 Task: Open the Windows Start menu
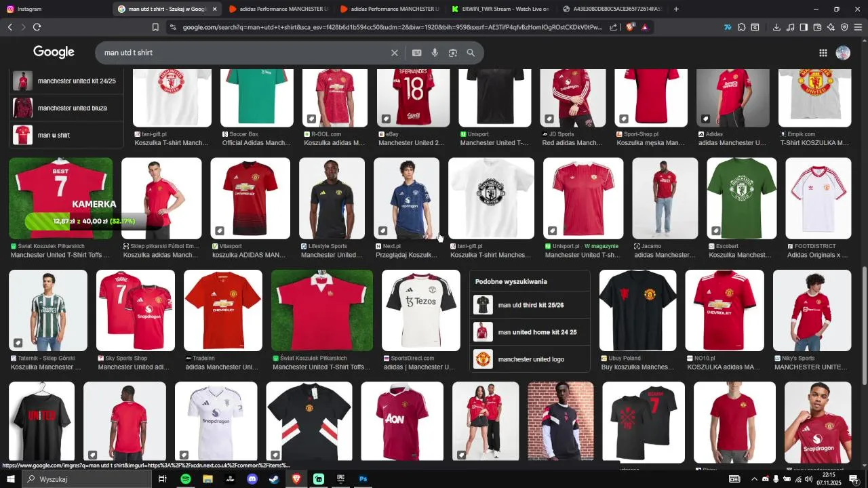(x=11, y=479)
